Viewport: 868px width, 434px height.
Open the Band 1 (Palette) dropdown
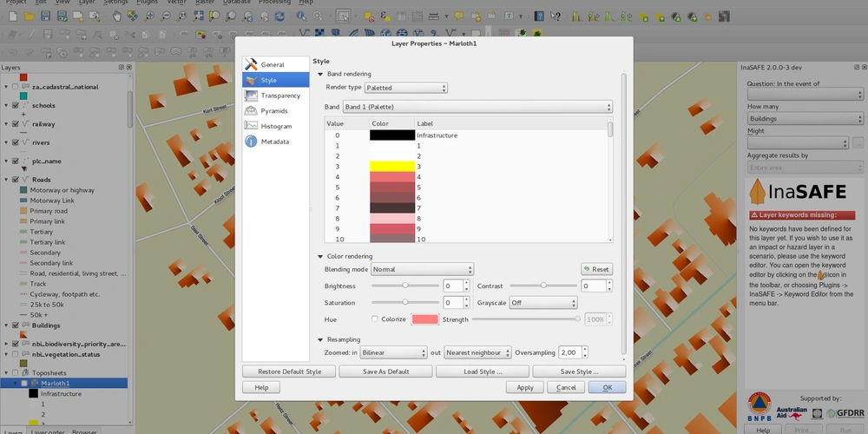pyautogui.click(x=477, y=106)
